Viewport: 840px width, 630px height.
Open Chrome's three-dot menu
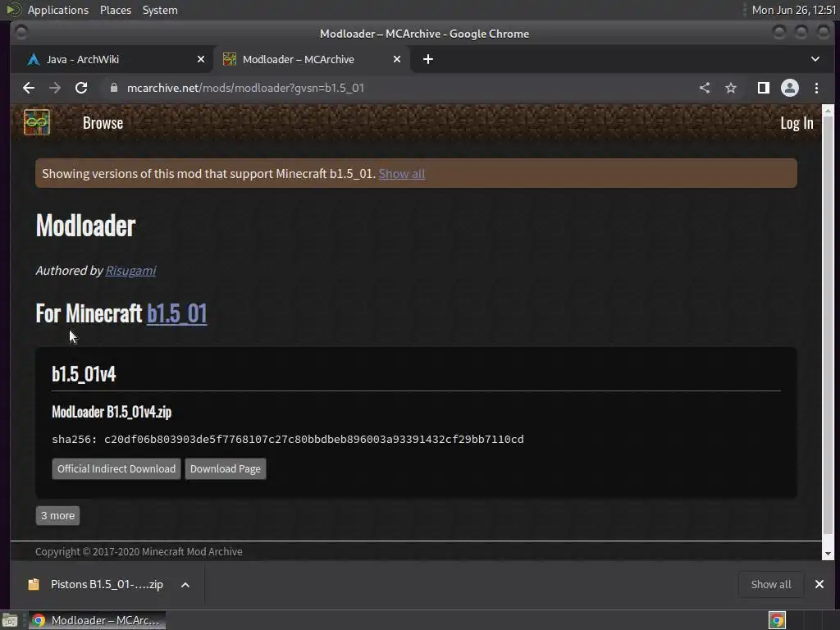(x=816, y=88)
